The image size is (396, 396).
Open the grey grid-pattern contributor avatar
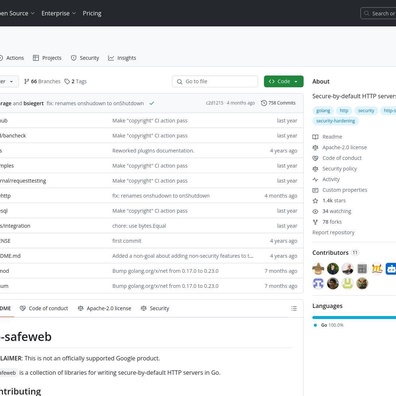tap(362, 269)
